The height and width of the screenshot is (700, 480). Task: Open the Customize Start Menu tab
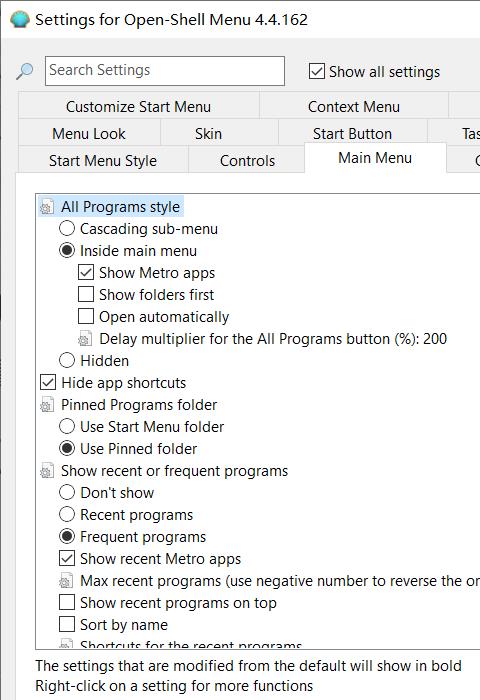point(138,107)
